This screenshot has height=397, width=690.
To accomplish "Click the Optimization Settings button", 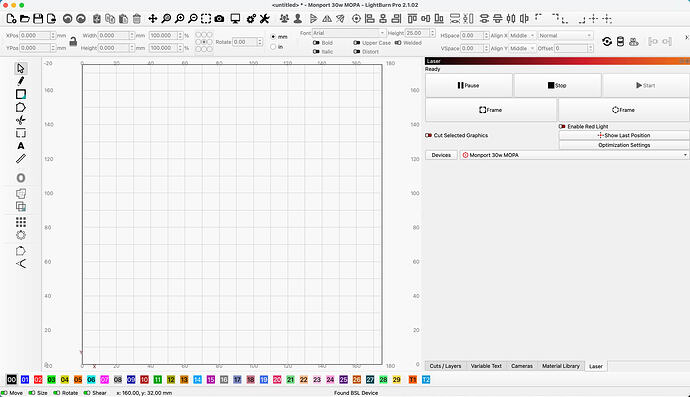I will (624, 145).
